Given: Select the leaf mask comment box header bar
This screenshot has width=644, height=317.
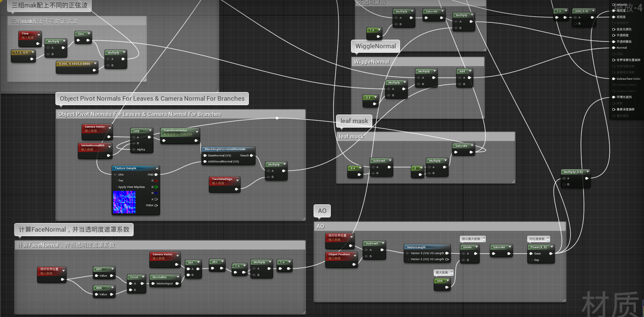Looking at the screenshot, I should (x=426, y=137).
